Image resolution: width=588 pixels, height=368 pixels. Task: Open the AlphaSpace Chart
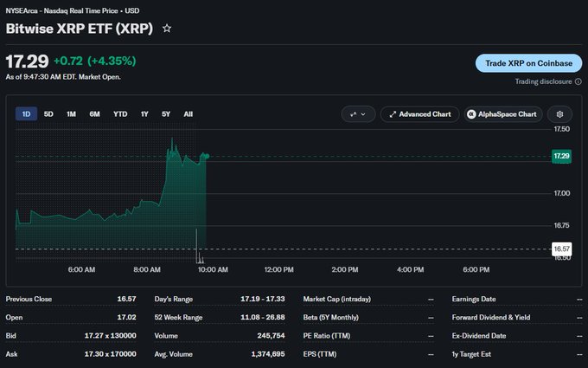pos(503,114)
